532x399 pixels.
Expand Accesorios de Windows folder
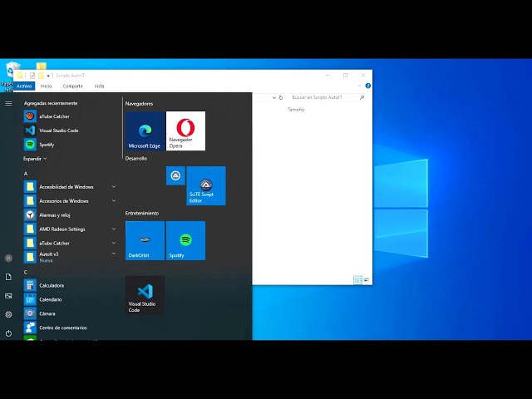114,201
